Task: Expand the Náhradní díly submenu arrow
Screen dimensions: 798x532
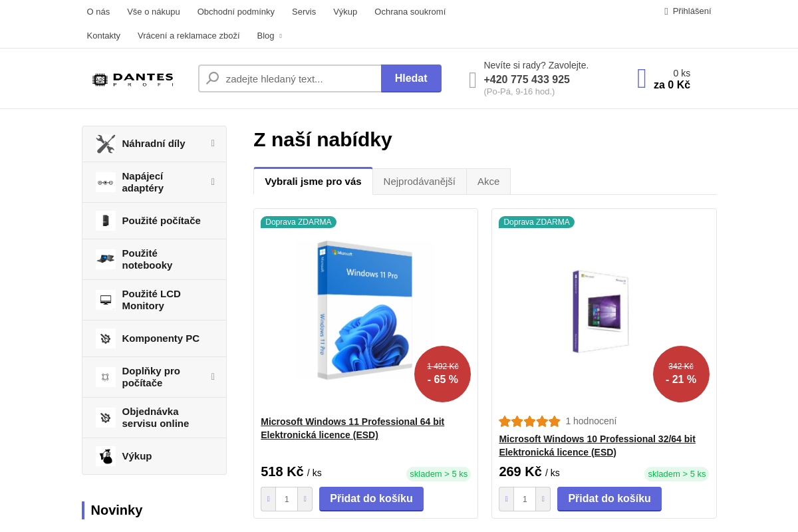Action: pos(213,143)
